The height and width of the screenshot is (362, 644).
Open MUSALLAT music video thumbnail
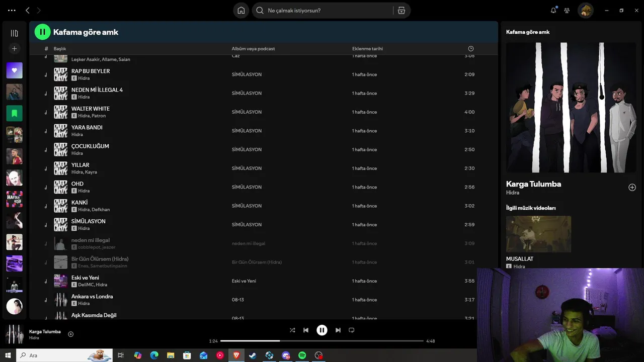pos(538,234)
